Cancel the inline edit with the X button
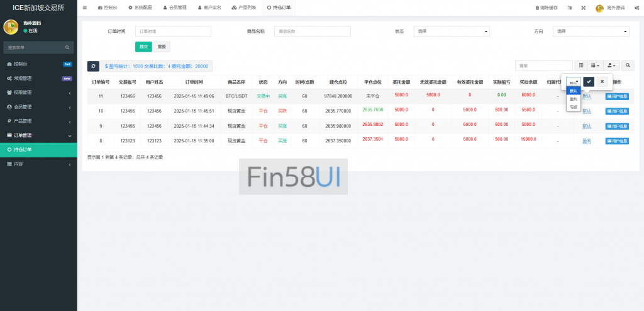 [602, 82]
